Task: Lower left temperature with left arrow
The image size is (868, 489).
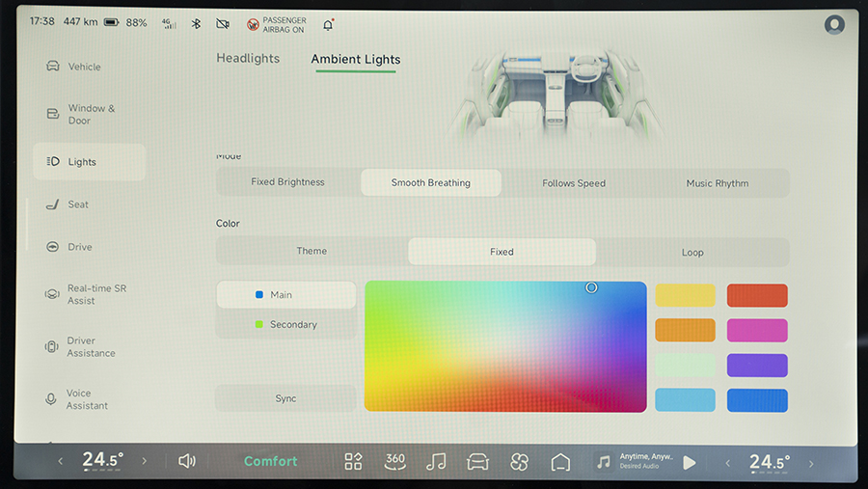Action: click(61, 461)
